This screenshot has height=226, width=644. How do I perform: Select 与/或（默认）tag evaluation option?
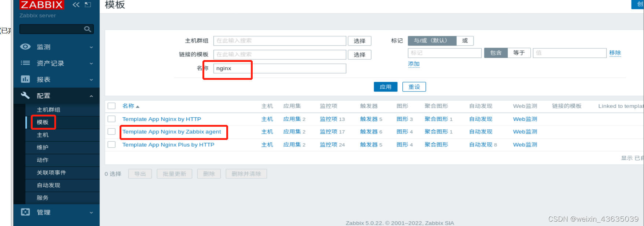coord(432,41)
